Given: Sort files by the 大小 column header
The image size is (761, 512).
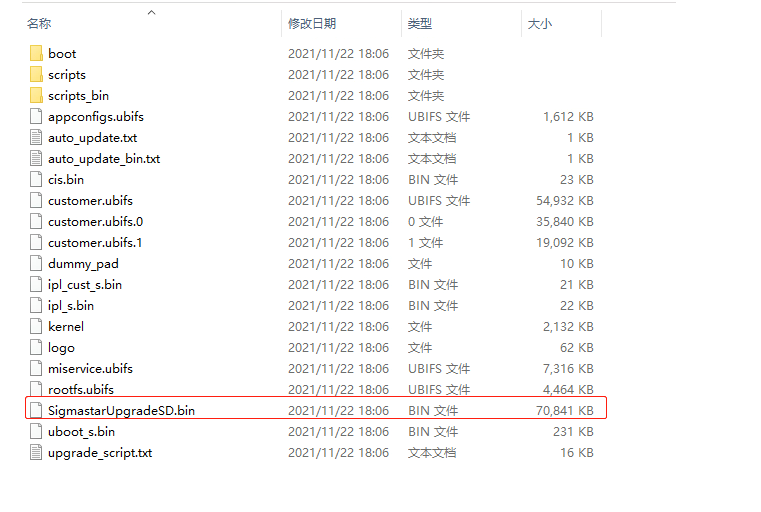Looking at the screenshot, I should tap(540, 23).
